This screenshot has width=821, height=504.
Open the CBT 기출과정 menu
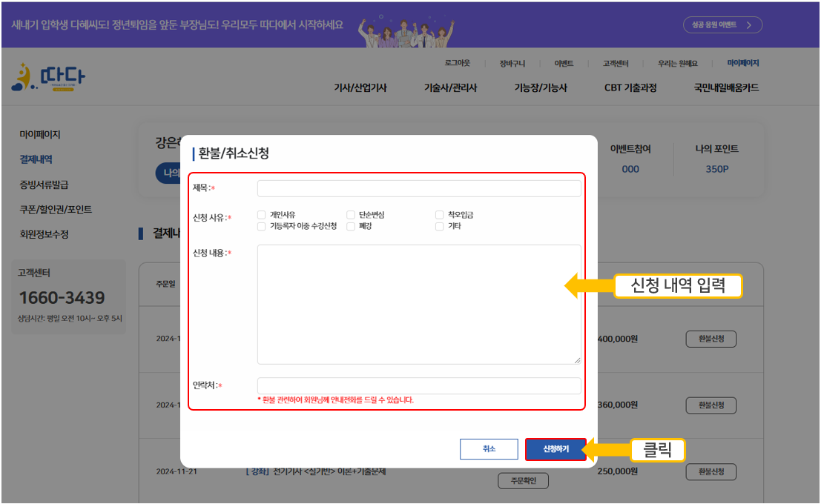630,87
